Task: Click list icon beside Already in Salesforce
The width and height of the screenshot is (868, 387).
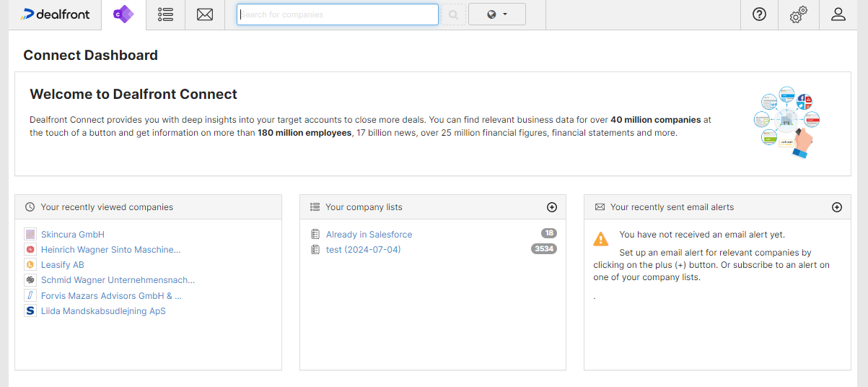Action: pos(315,235)
